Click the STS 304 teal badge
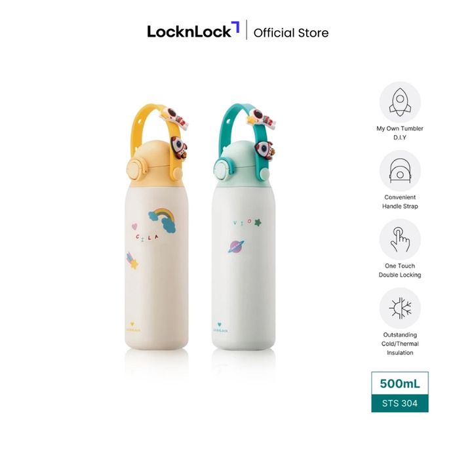This screenshot has width=476, height=476. 400,403
